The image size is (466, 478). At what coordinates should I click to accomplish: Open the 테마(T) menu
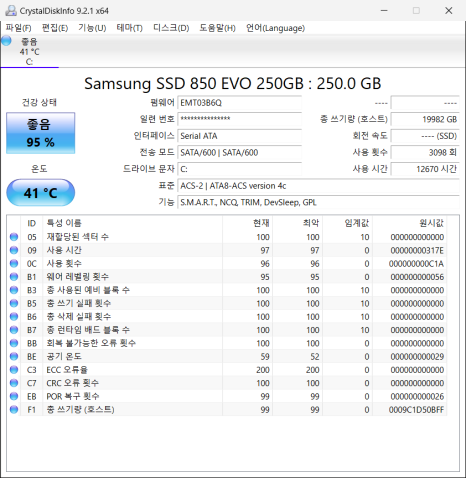[x=130, y=28]
